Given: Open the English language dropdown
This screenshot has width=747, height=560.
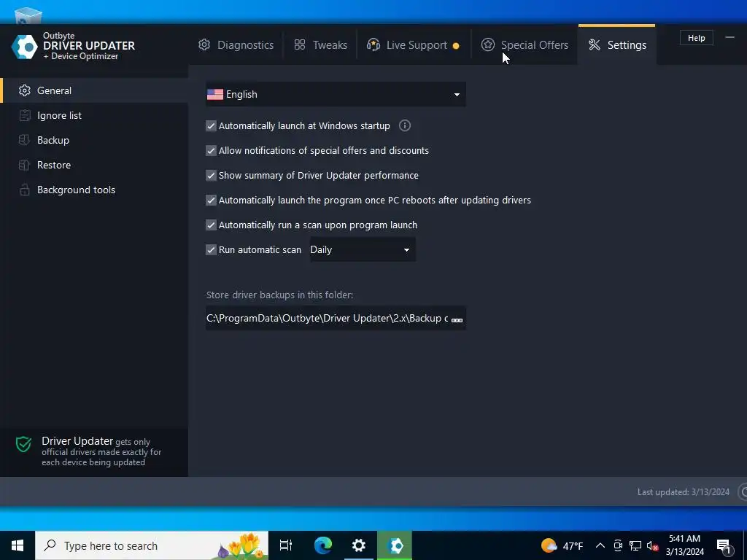Looking at the screenshot, I should 336,94.
